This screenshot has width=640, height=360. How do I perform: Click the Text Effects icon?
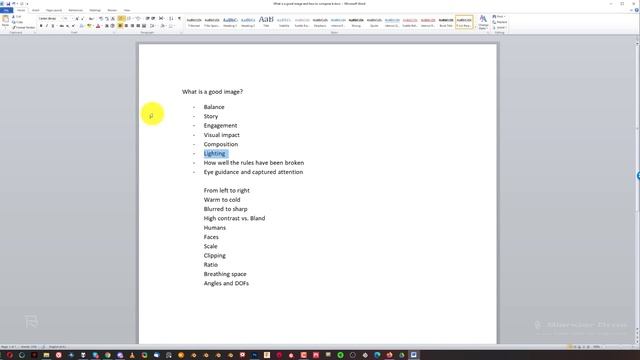click(81, 26)
